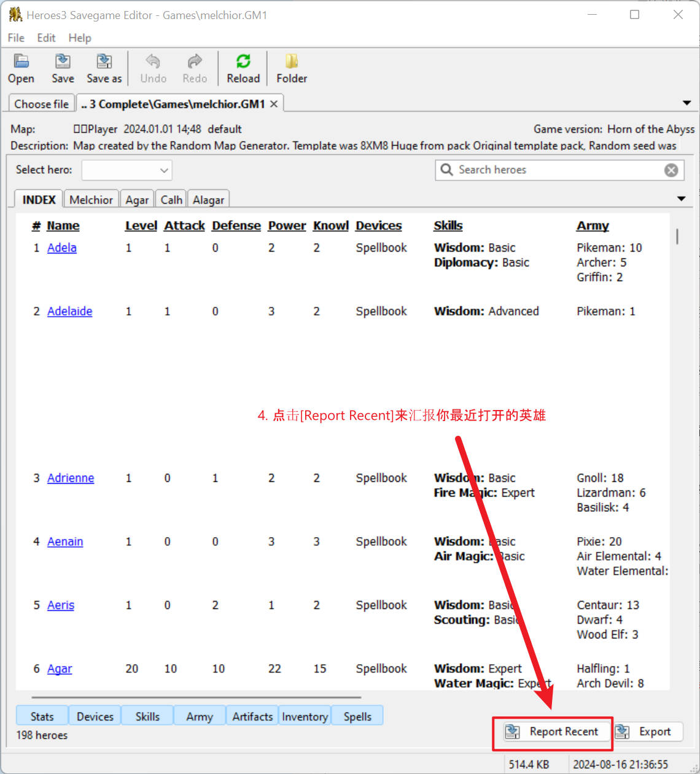This screenshot has height=774, width=700.
Task: Sort by the # column header
Action: pyautogui.click(x=36, y=226)
